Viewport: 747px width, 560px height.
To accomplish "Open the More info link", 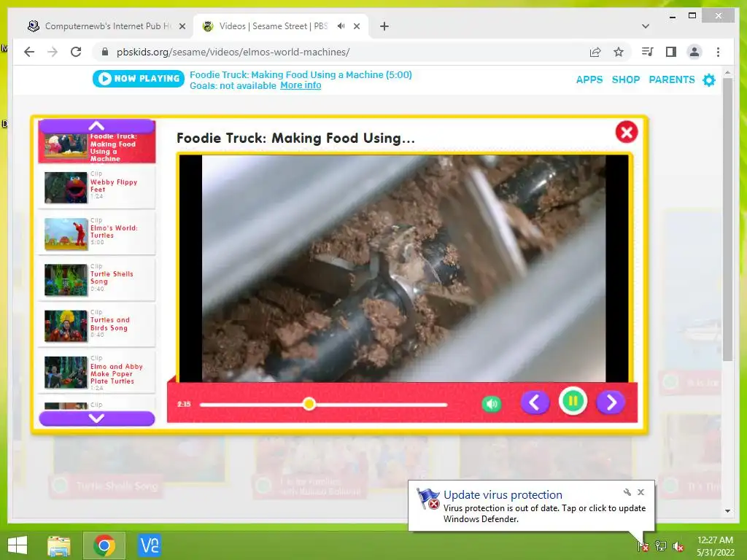I will pyautogui.click(x=301, y=85).
